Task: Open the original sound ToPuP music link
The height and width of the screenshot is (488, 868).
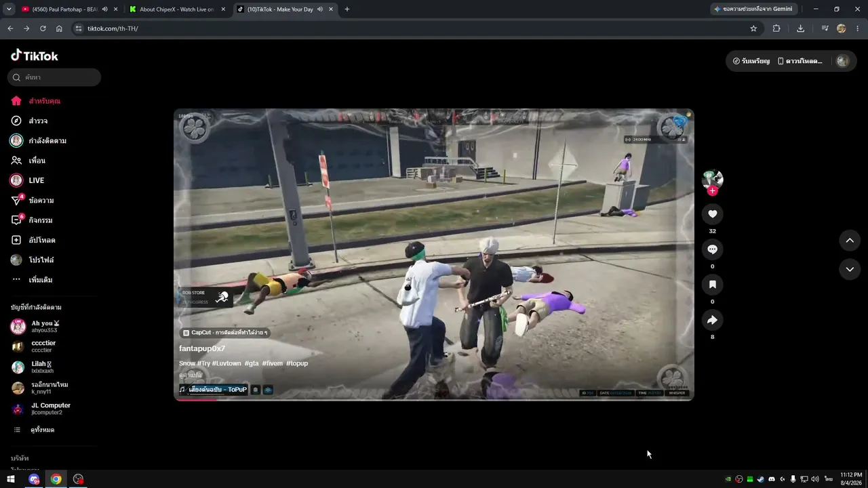Action: (x=213, y=390)
